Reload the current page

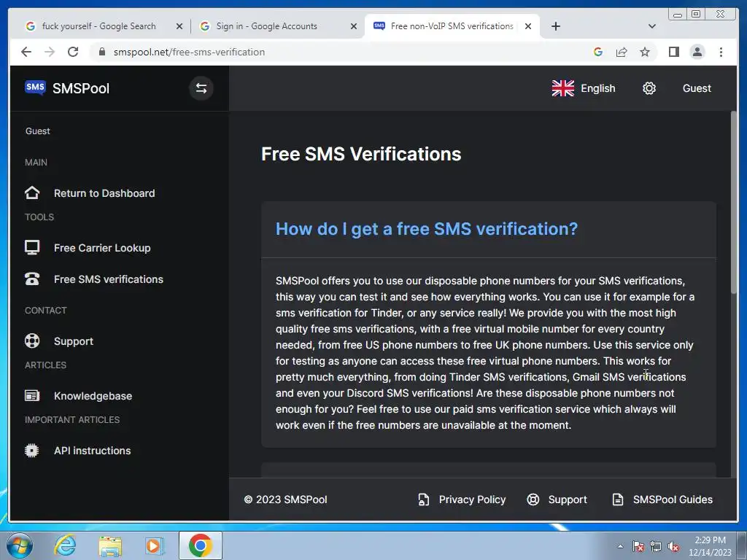[73, 52]
